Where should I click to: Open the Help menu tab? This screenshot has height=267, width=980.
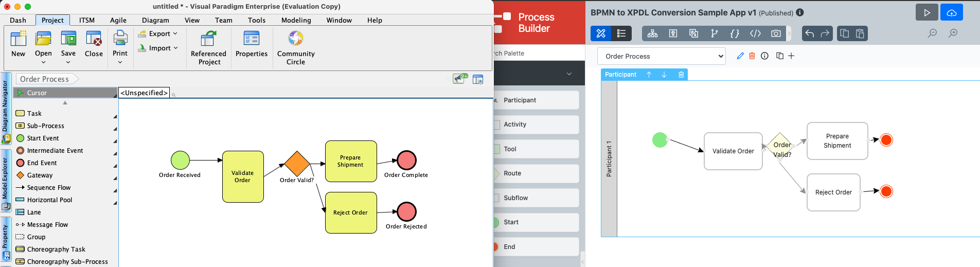point(375,20)
